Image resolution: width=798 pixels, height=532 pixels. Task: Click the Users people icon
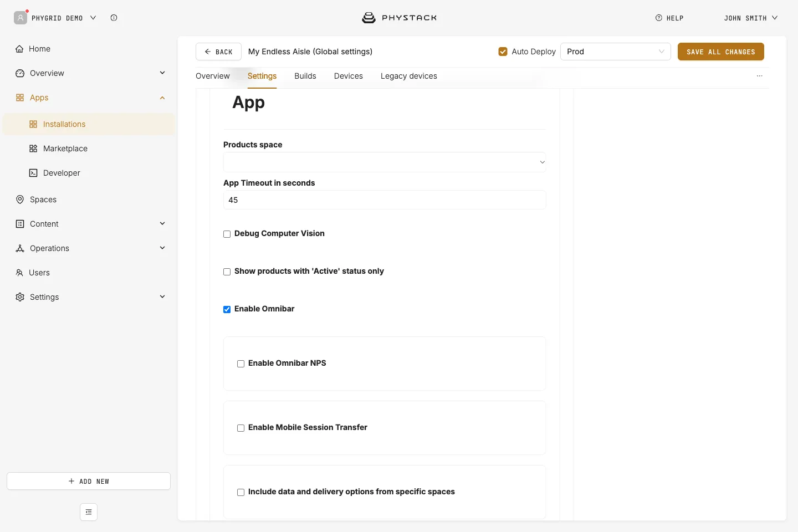click(19, 273)
